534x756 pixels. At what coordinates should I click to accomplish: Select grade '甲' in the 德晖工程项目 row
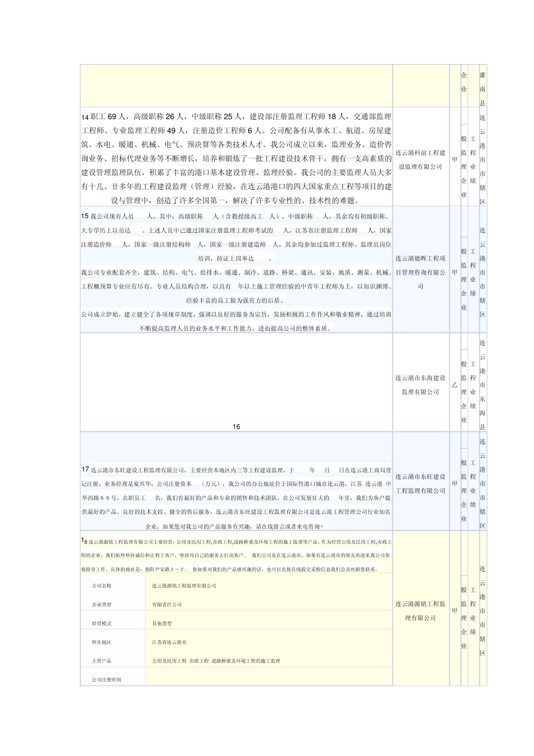tap(454, 272)
